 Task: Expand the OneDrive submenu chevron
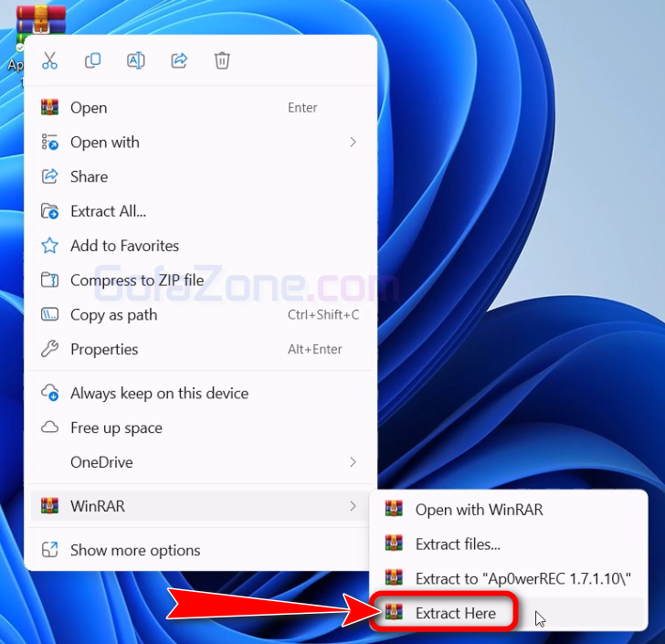[x=353, y=462]
